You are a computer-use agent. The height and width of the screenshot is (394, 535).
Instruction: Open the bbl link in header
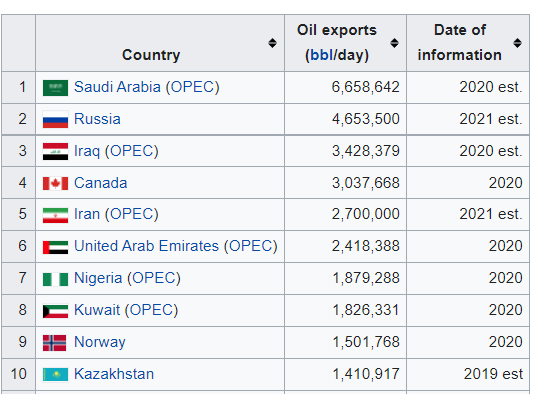(321, 55)
